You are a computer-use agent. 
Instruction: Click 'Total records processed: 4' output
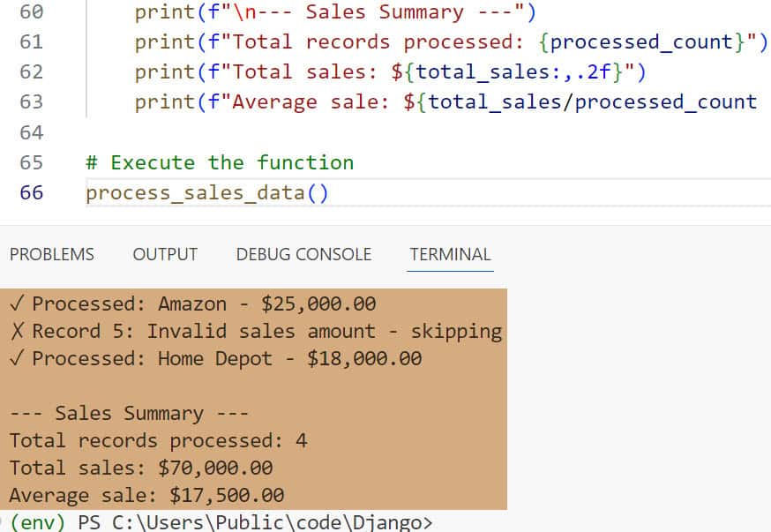tap(158, 440)
